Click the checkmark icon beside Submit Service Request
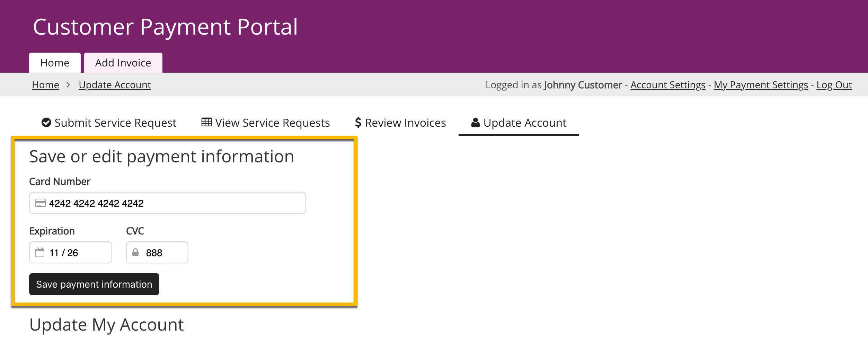The width and height of the screenshot is (868, 342). 46,123
